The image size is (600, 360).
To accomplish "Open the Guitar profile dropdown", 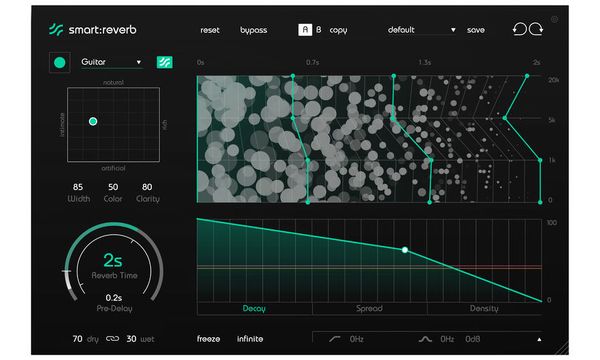I will click(111, 62).
